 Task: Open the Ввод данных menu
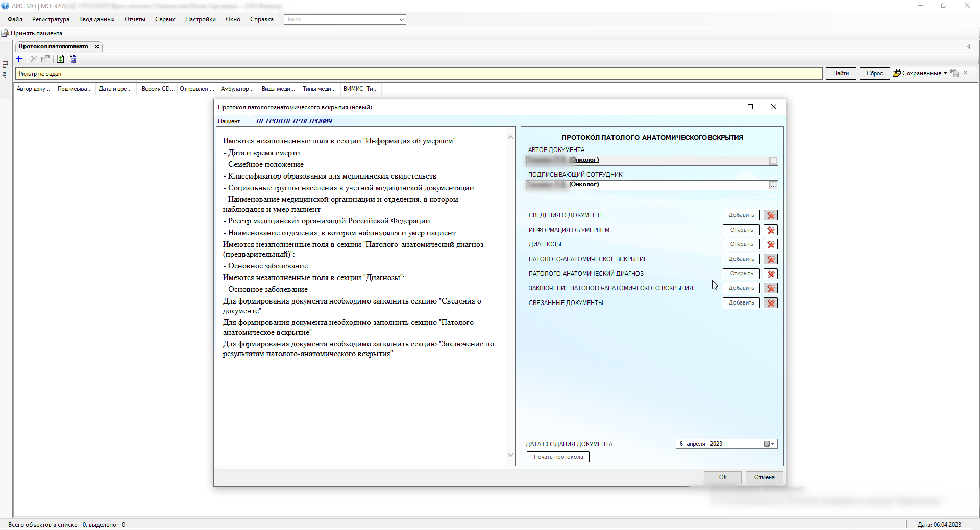(96, 19)
